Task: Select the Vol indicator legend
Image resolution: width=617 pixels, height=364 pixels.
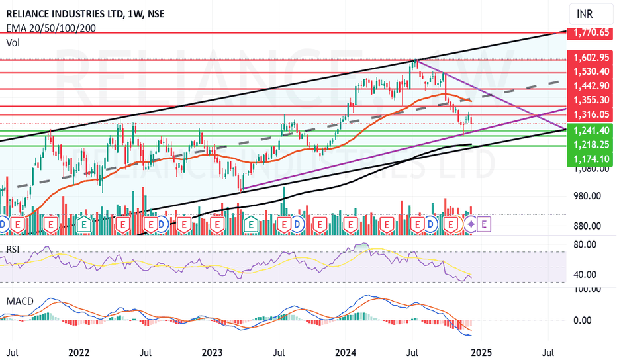Action: (x=13, y=42)
